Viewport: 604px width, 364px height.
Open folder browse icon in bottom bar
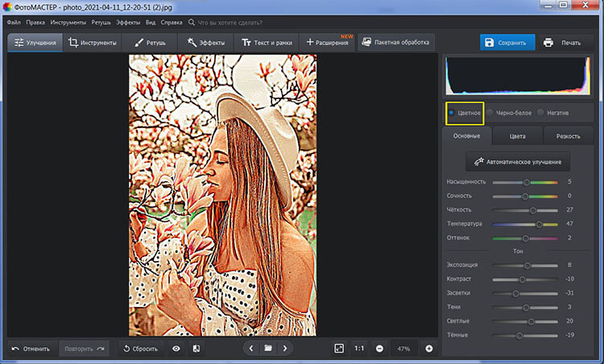268,349
